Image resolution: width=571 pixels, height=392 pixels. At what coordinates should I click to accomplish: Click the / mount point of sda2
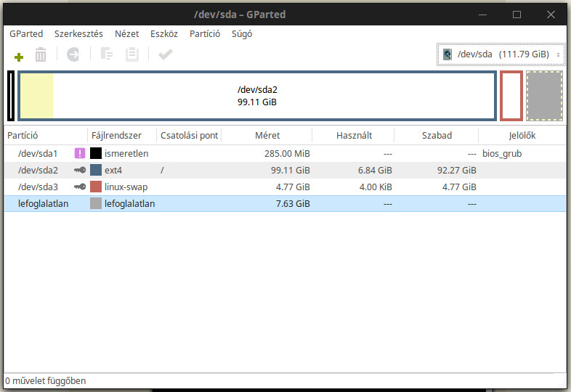(162, 170)
